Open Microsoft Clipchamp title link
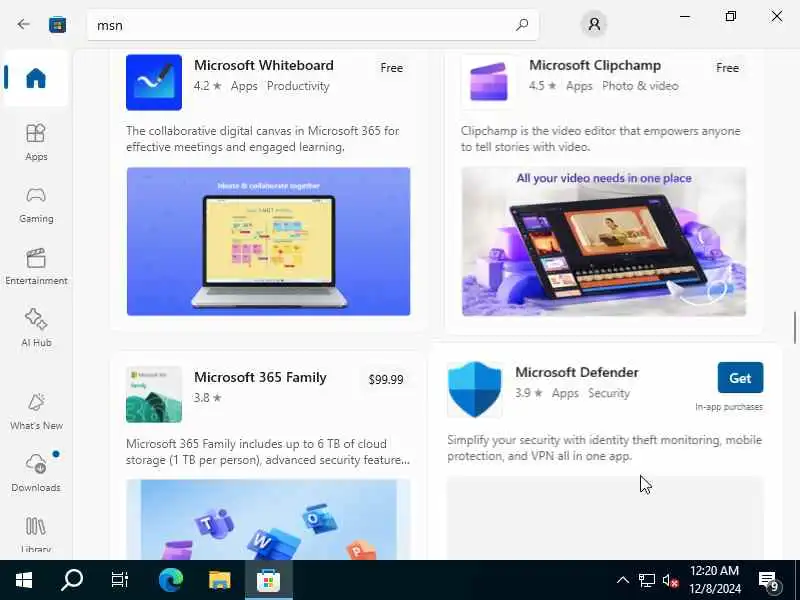 coord(595,65)
